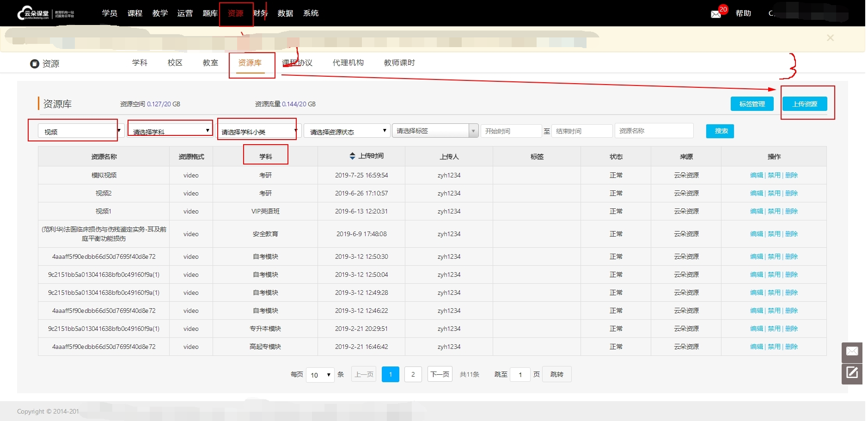Click the 结束时间 date field
The height and width of the screenshot is (421, 868).
pyautogui.click(x=582, y=131)
